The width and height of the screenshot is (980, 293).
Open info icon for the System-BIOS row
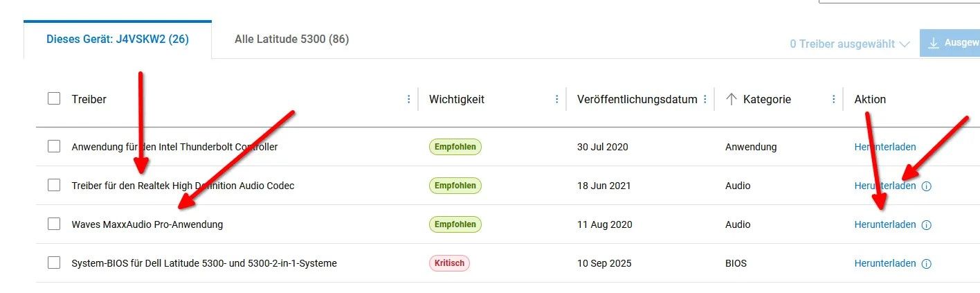point(927,264)
